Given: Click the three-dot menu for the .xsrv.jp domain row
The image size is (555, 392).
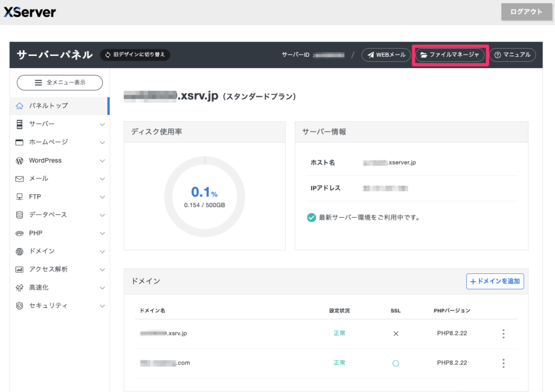Looking at the screenshot, I should pos(504,334).
